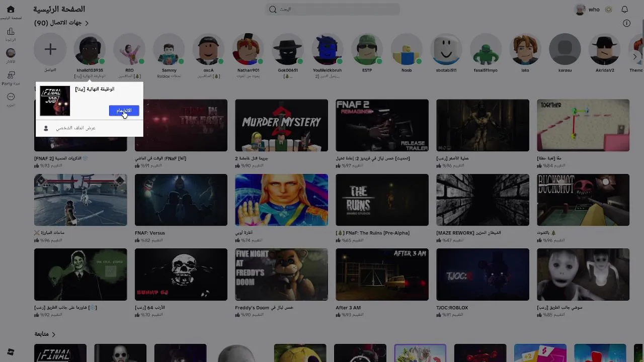Open the dueling arena game thumbnail
The height and width of the screenshot is (362, 644).
80,200
